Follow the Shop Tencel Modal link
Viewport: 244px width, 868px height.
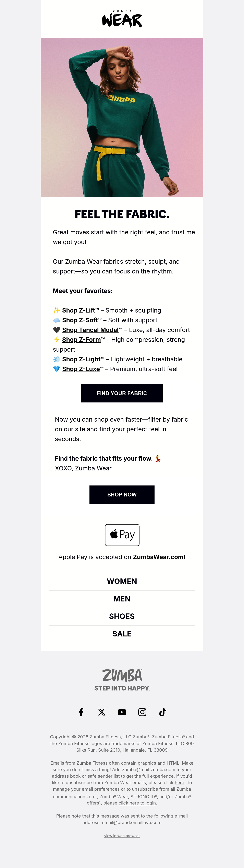90,330
